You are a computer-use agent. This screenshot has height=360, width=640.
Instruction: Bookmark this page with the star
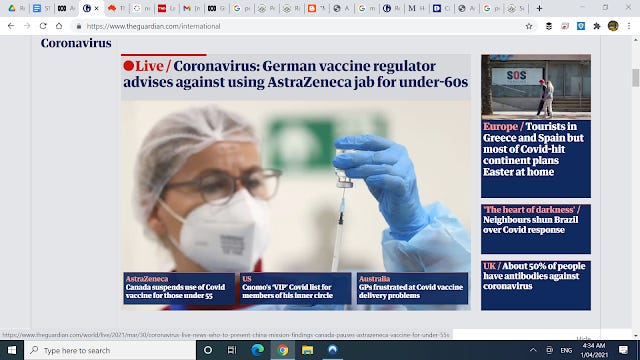(x=529, y=26)
